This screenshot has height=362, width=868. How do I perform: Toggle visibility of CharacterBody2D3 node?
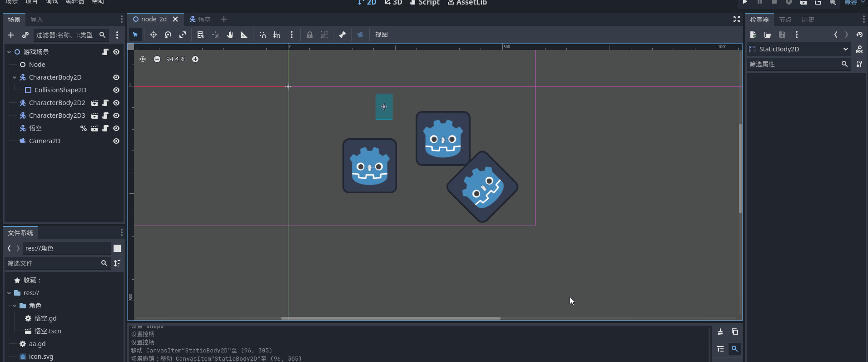click(116, 116)
